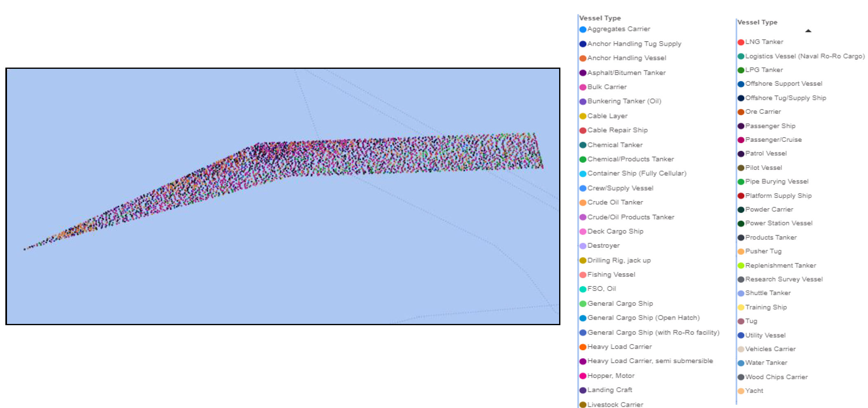
Task: Click the Chemical Tanker label
Action: point(614,145)
